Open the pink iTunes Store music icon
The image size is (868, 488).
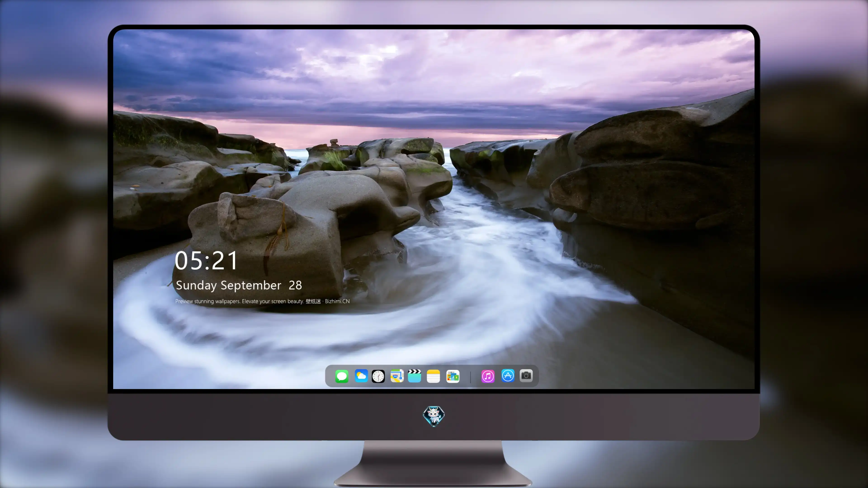click(488, 376)
